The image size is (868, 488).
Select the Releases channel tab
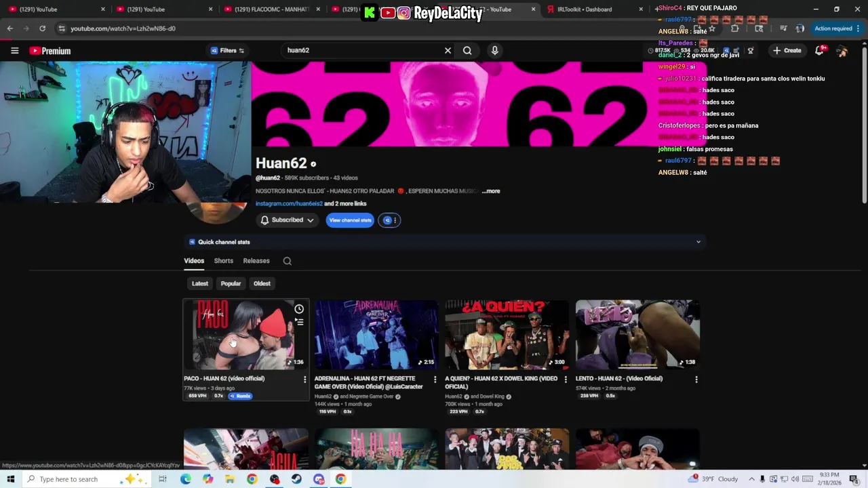pyautogui.click(x=256, y=261)
